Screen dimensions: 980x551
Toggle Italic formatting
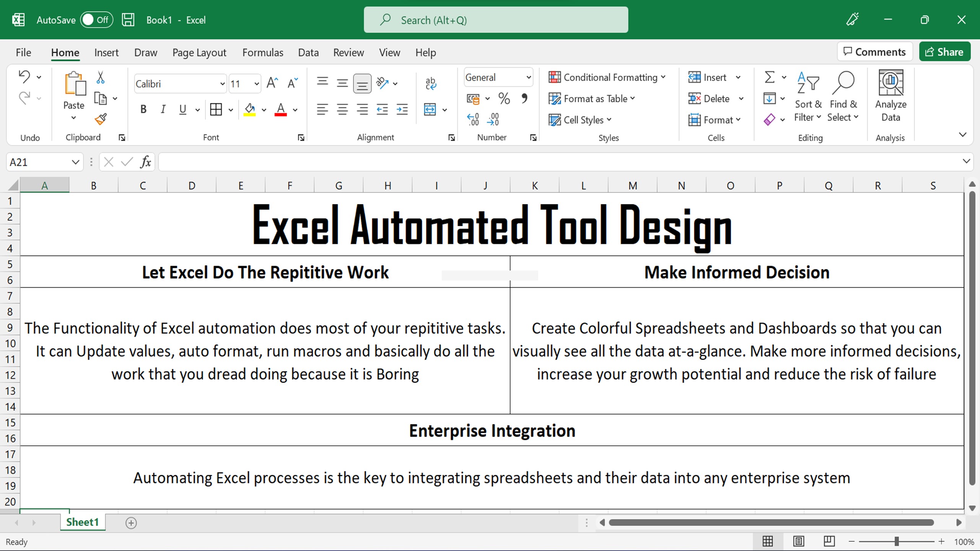click(163, 110)
